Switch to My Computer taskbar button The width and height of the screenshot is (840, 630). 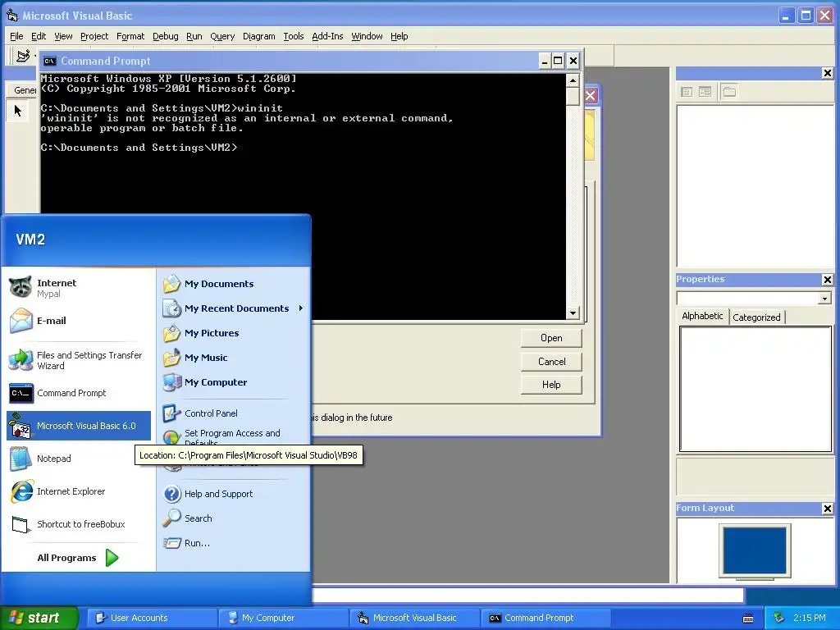(x=283, y=619)
